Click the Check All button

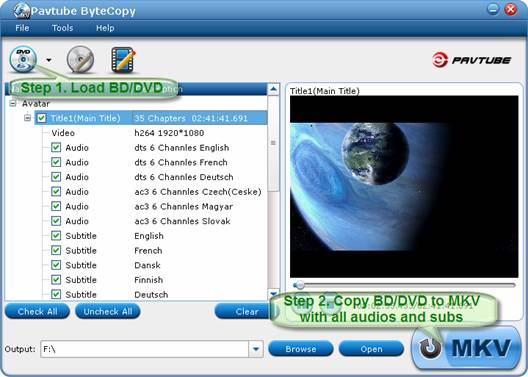coord(37,311)
